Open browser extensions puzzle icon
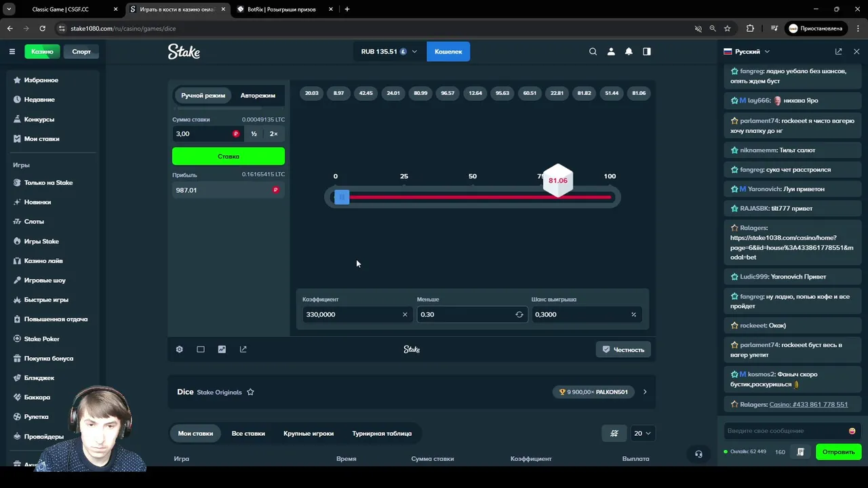Screen dimensions: 868x488 click(x=750, y=28)
